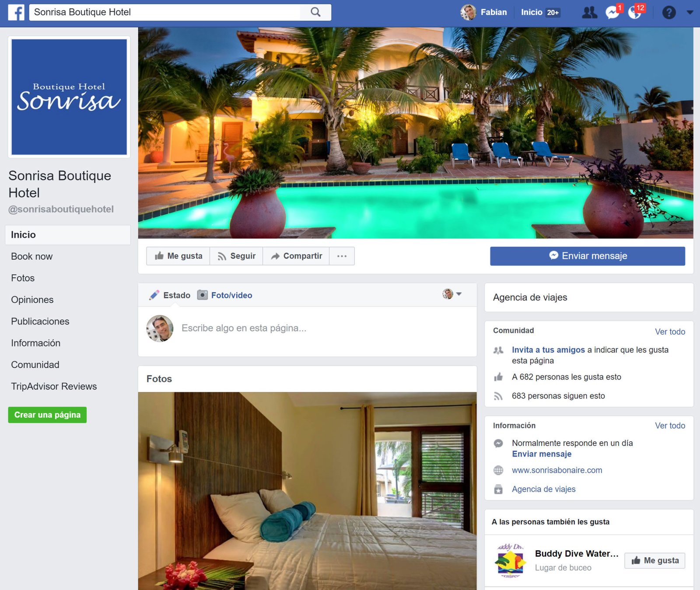Viewport: 700px width, 590px height.
Task: Expand the account menu arrow in the top bar
Action: coord(690,12)
